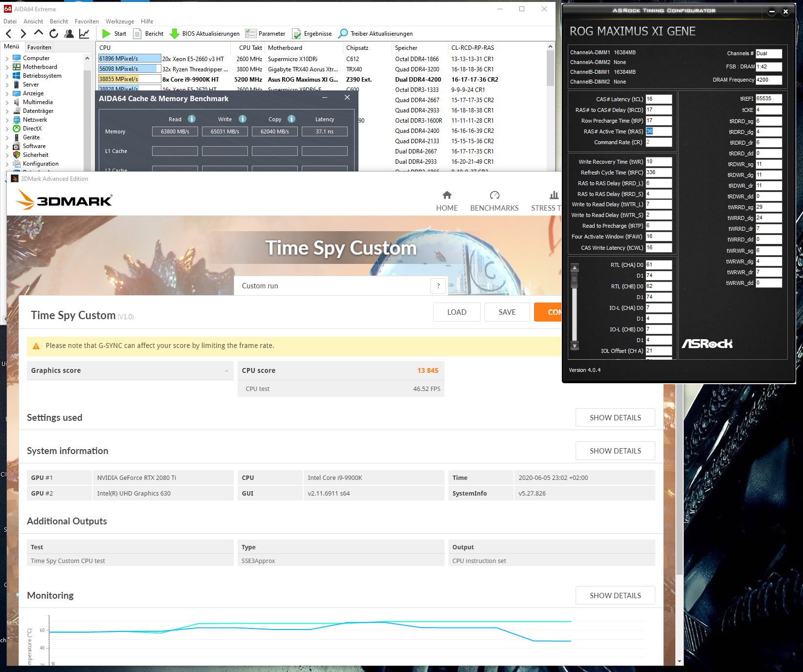Screen dimensions: 803x672
Task: Click the question mark help button for Custom run
Action: [x=438, y=286]
